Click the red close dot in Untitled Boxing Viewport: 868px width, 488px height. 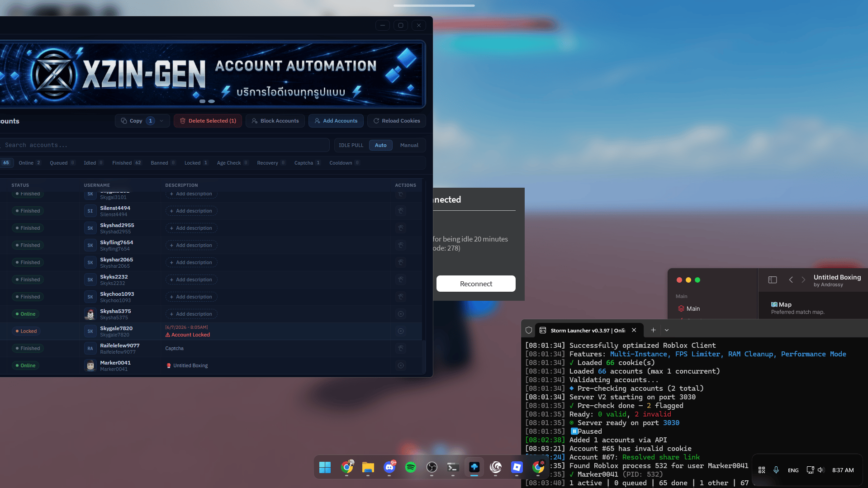coord(679,280)
